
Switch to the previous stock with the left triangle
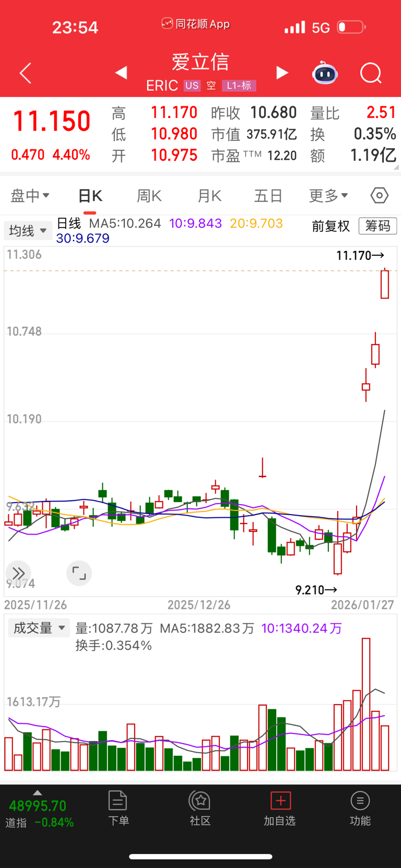coord(121,73)
